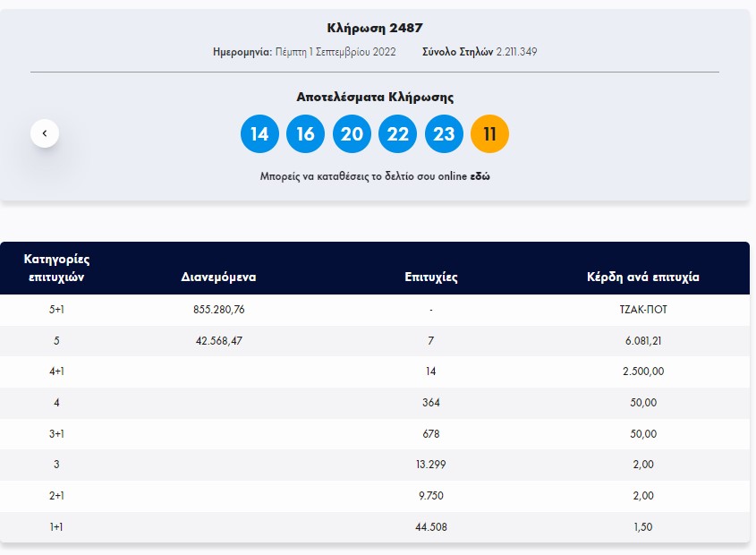Select the '4+1' category row label
The image size is (756, 555).
point(56,371)
